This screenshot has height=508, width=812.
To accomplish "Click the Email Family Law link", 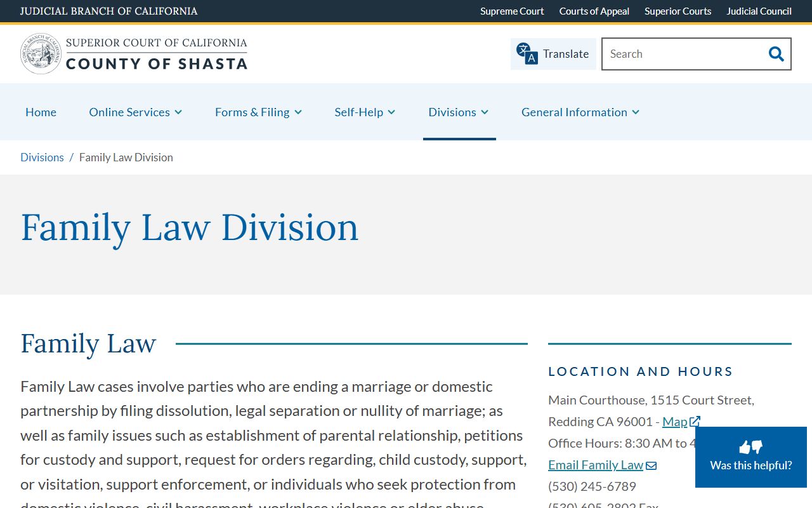I will coord(596,465).
